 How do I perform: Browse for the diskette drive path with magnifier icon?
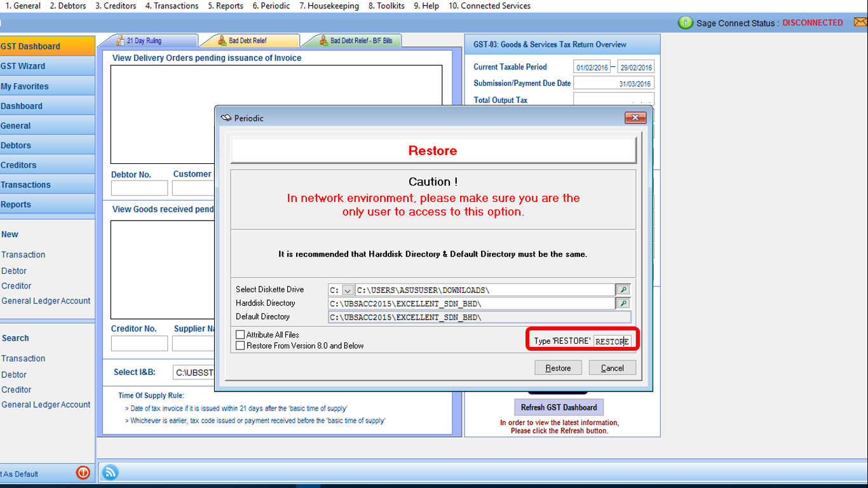pyautogui.click(x=623, y=290)
